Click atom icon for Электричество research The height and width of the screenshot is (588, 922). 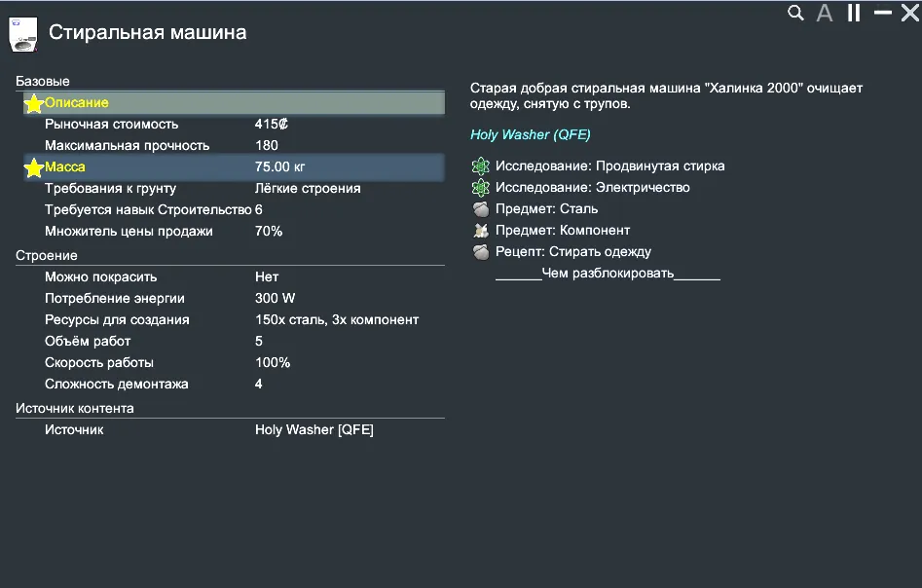480,188
